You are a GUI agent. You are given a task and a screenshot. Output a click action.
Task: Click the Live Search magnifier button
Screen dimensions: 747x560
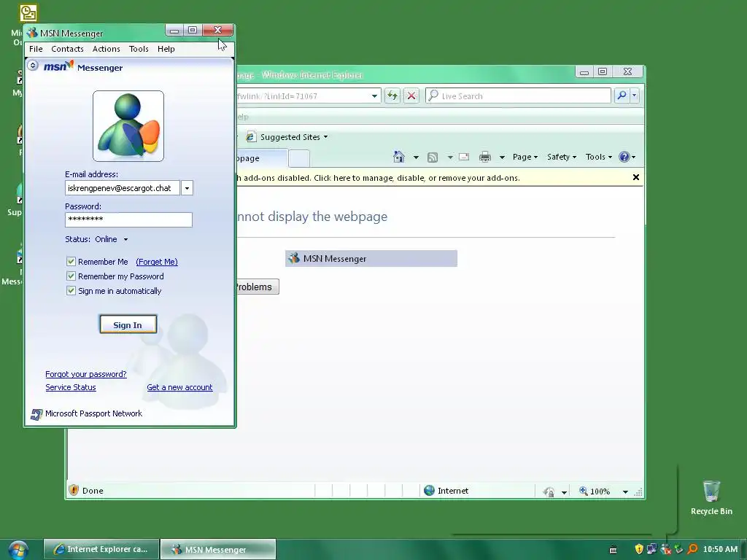pyautogui.click(x=622, y=96)
